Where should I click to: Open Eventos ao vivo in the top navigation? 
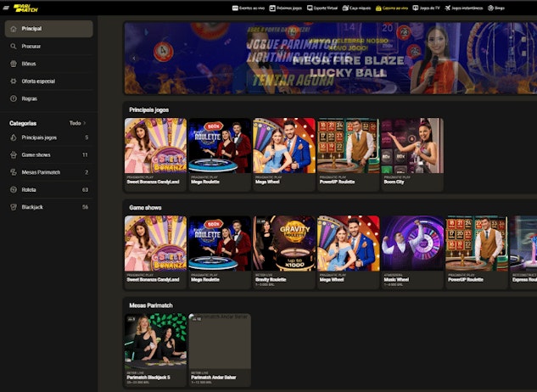[249, 8]
